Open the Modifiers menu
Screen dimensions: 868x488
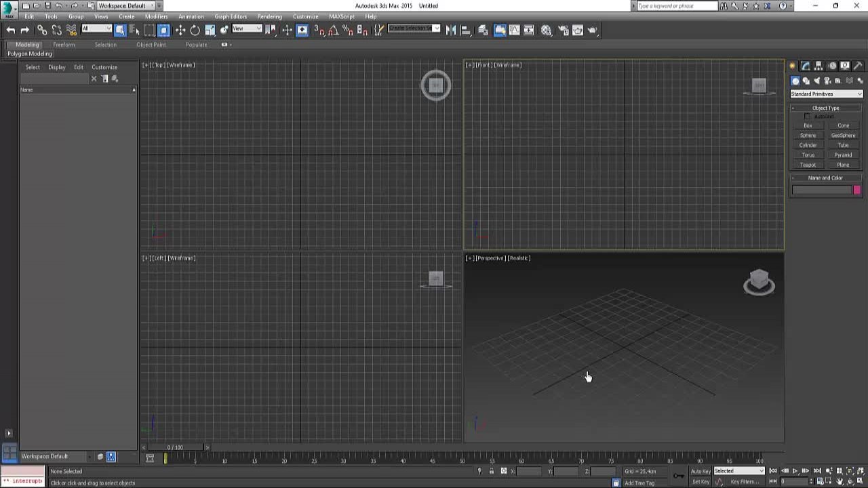[x=156, y=16]
